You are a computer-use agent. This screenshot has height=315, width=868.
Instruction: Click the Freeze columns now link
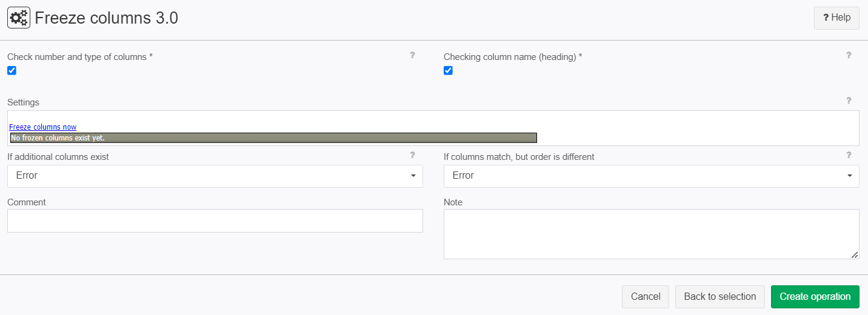pos(43,127)
